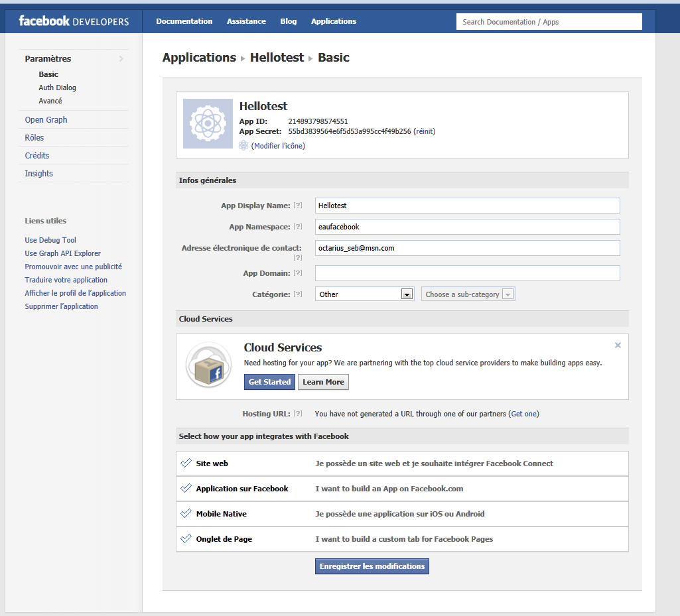Click Traduire votre application link
The image size is (680, 616).
coord(66,280)
